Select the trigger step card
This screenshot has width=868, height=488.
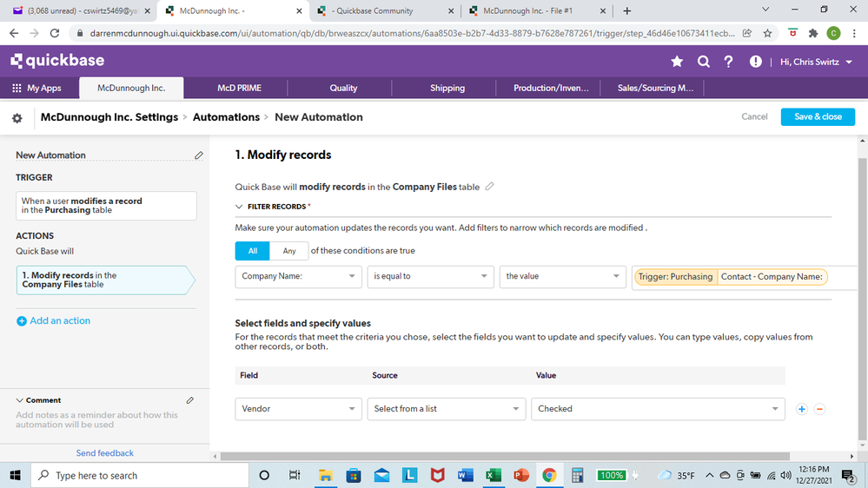(106, 206)
